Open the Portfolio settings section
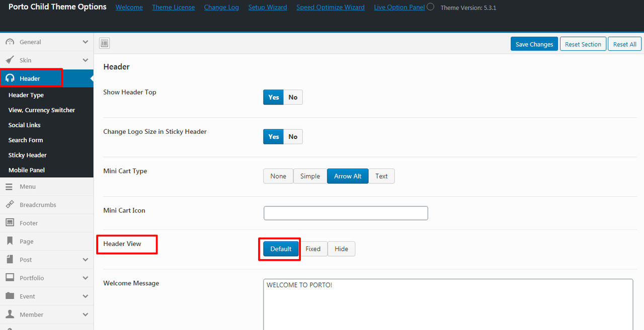This screenshot has height=330, width=644. [x=47, y=278]
